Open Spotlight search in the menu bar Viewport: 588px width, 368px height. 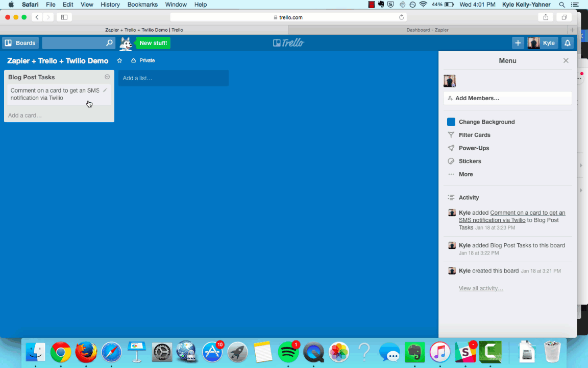click(x=562, y=5)
